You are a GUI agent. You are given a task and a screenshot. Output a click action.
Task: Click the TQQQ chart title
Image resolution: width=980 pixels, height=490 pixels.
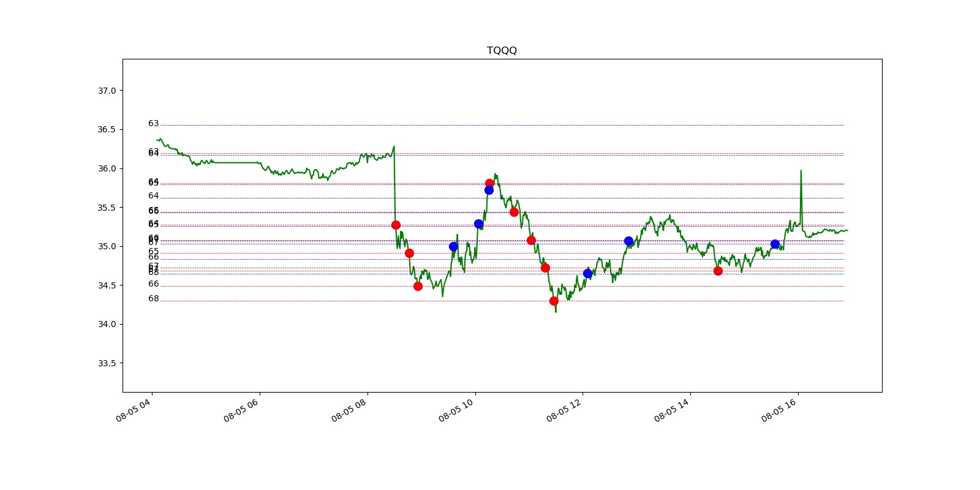tap(502, 50)
